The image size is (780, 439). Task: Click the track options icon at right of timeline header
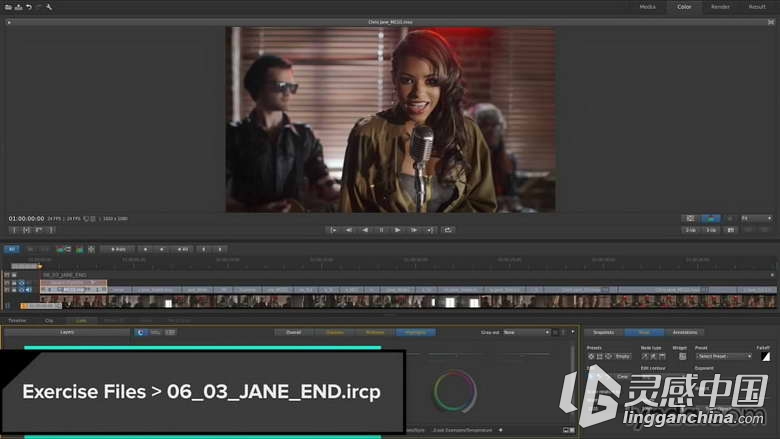click(772, 274)
